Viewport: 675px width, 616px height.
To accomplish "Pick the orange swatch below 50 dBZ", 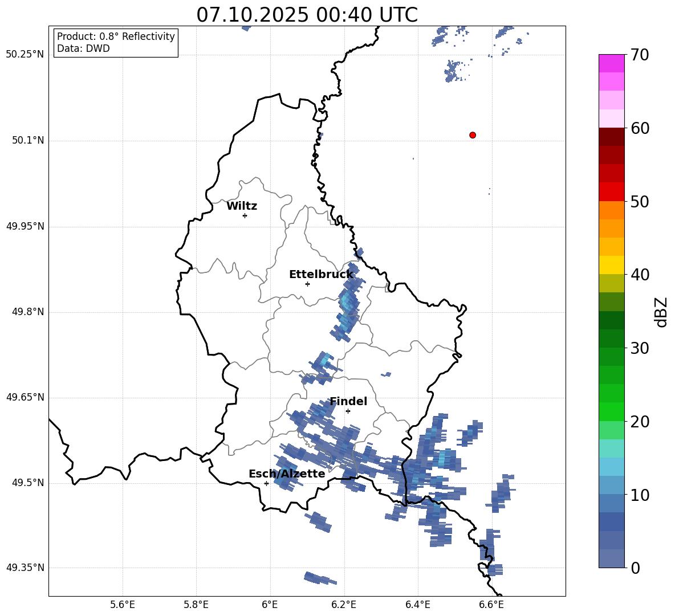I will (x=611, y=210).
